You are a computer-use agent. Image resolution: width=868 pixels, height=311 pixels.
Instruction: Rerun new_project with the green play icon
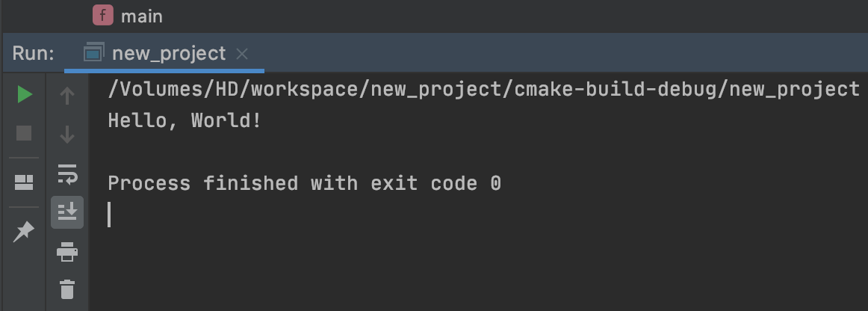click(x=25, y=95)
